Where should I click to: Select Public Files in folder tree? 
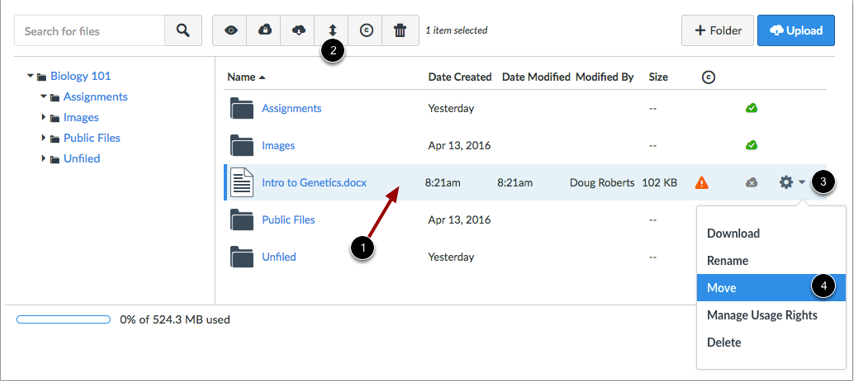pos(92,138)
